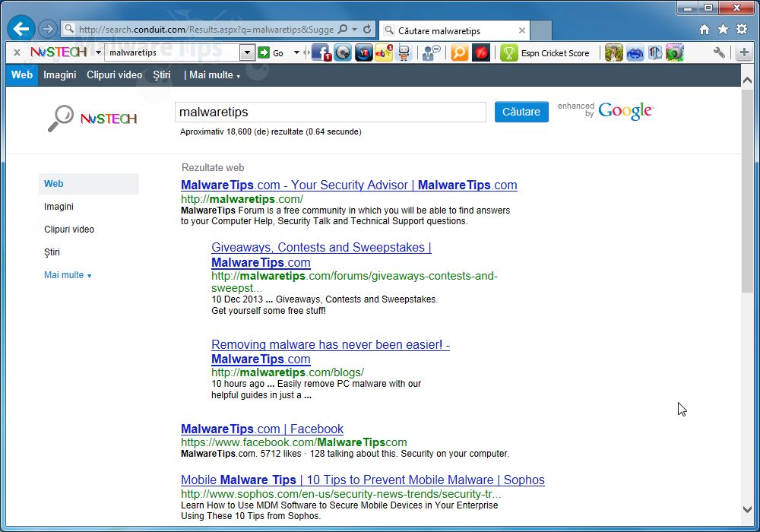
Task: Refresh the page using the reload icon
Action: pos(367,29)
